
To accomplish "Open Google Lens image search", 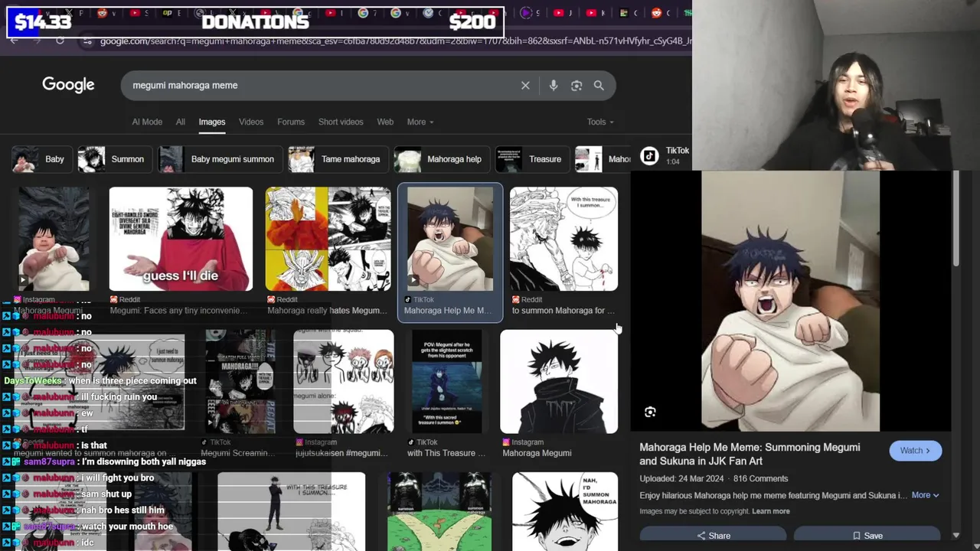I will (x=577, y=86).
